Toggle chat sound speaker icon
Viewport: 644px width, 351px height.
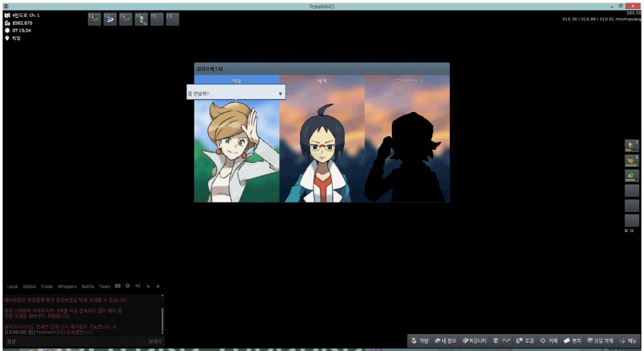click(138, 286)
